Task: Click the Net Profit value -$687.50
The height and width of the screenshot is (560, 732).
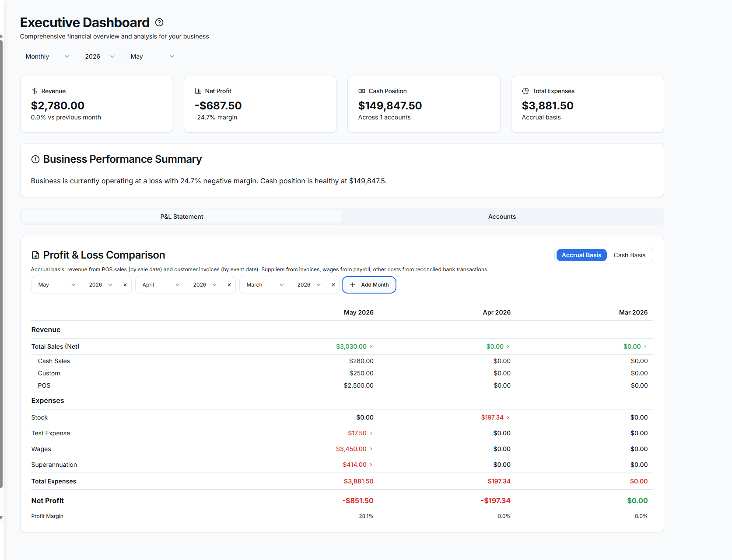Action: coord(218,105)
